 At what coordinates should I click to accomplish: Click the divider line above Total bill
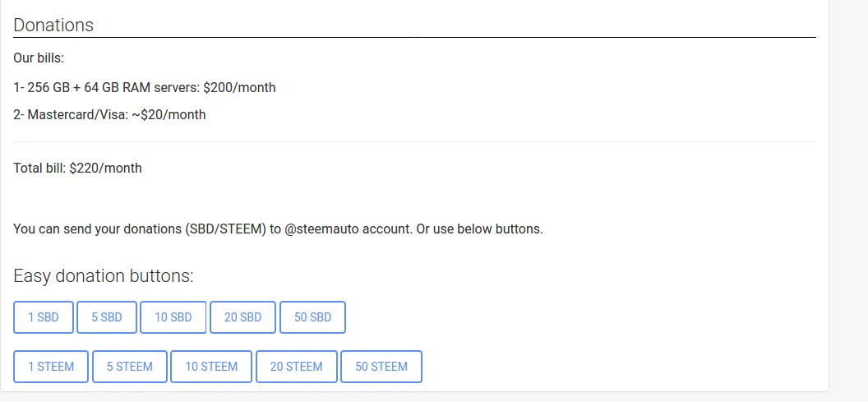pyautogui.click(x=414, y=141)
